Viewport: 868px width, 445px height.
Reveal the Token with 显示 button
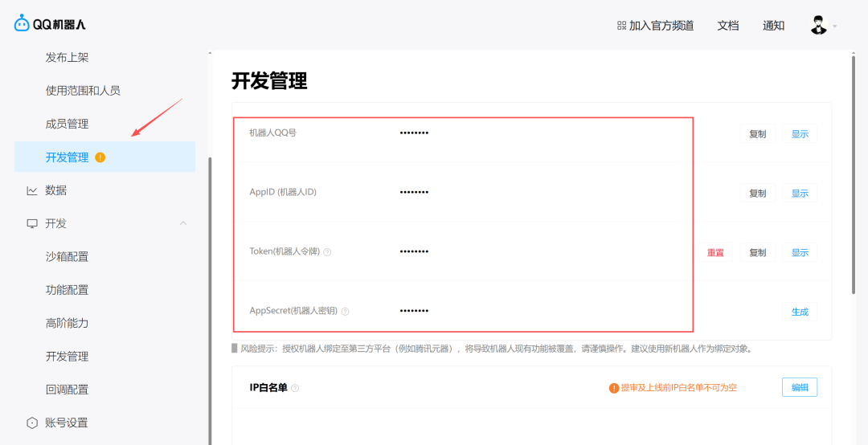pos(800,253)
